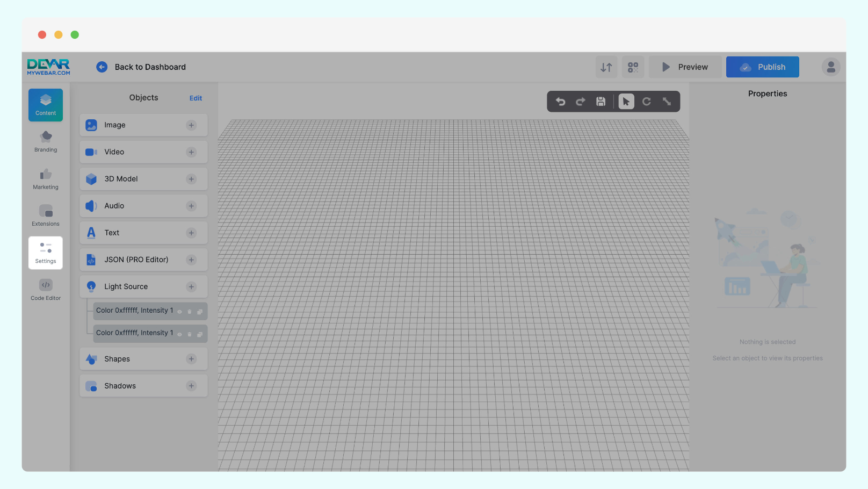Toggle visibility of the first light source
Screen dimensions: 868x489
click(179, 312)
